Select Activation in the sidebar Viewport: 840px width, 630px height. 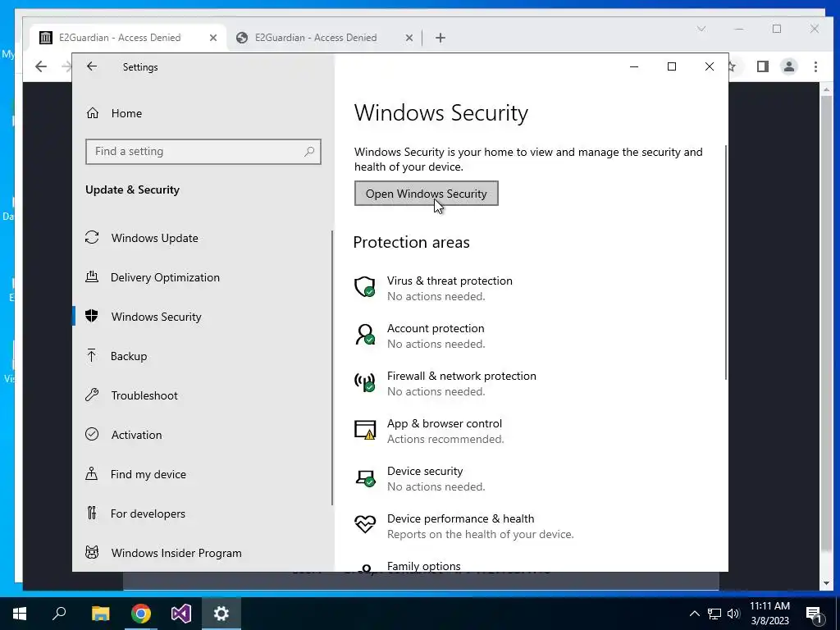tap(202, 435)
